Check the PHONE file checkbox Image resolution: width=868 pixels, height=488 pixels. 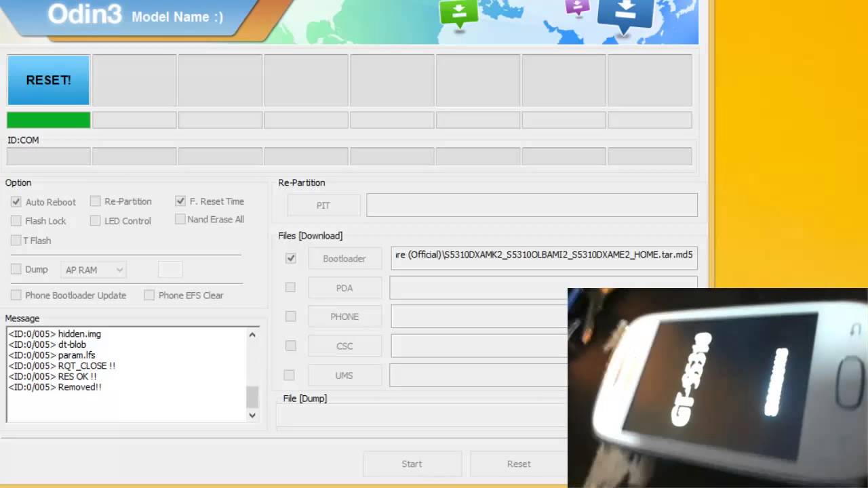(291, 317)
